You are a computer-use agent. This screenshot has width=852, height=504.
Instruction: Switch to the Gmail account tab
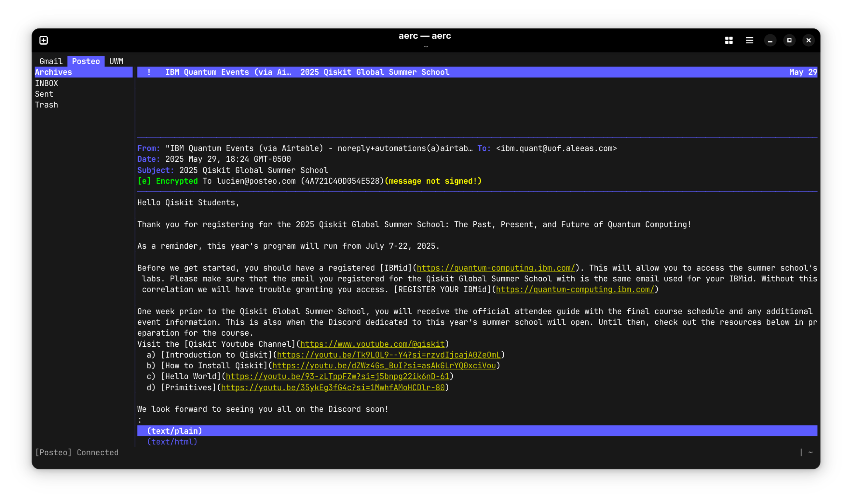[51, 62]
